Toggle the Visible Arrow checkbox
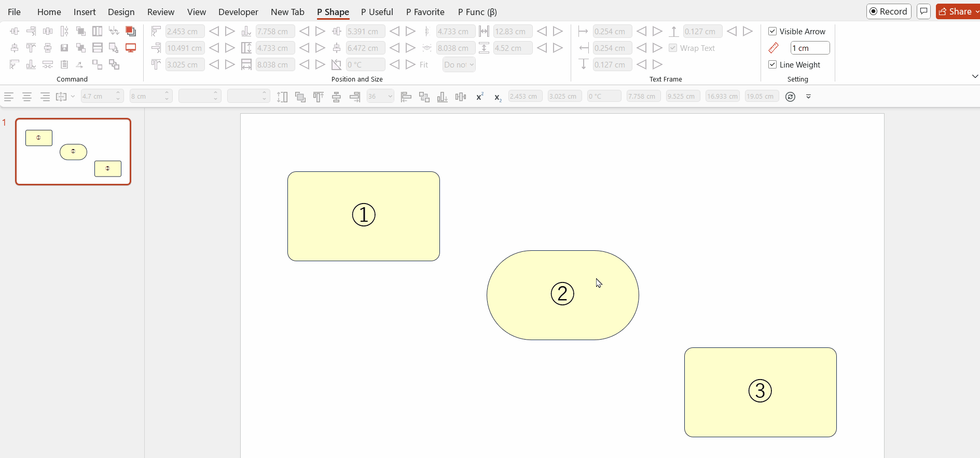The image size is (980, 458). 772,31
